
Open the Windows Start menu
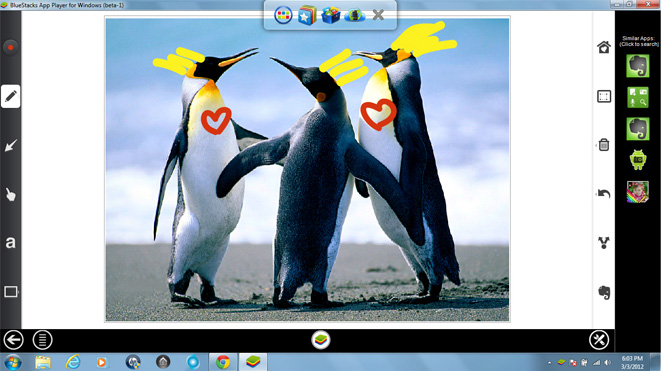pos(13,363)
